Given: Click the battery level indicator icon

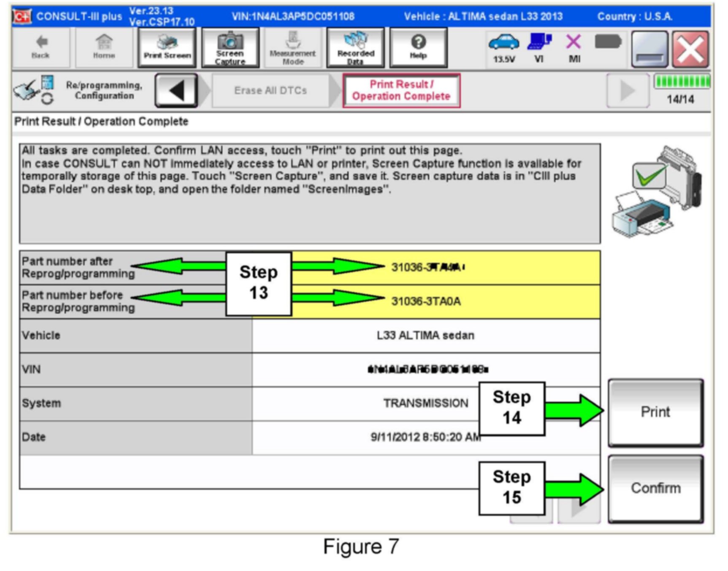Looking at the screenshot, I should point(608,42).
